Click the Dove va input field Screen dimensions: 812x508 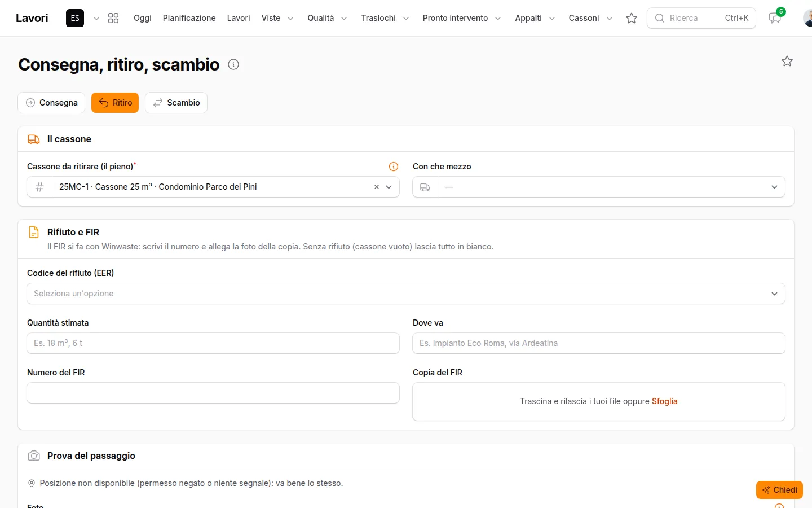599,343
